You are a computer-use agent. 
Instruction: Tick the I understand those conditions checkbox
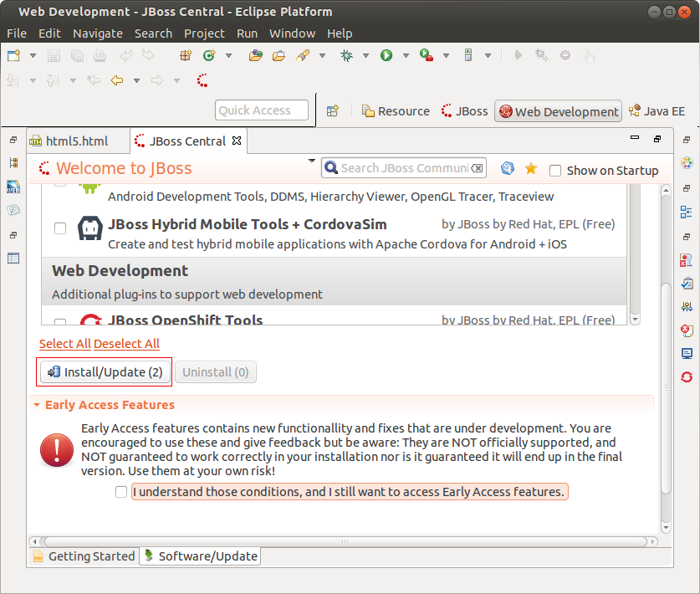[121, 492]
